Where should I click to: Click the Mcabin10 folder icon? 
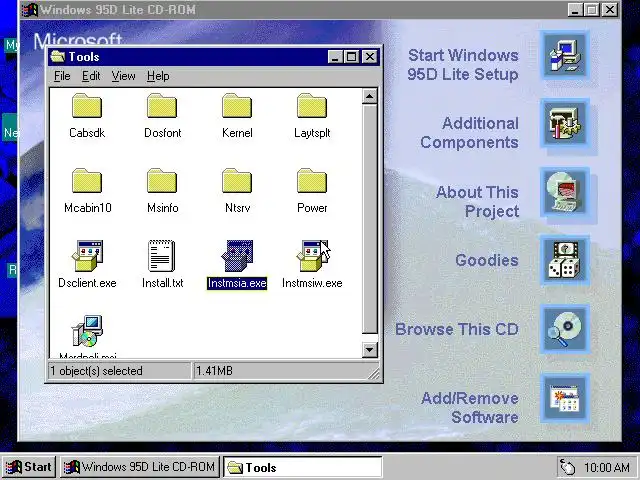click(x=87, y=181)
